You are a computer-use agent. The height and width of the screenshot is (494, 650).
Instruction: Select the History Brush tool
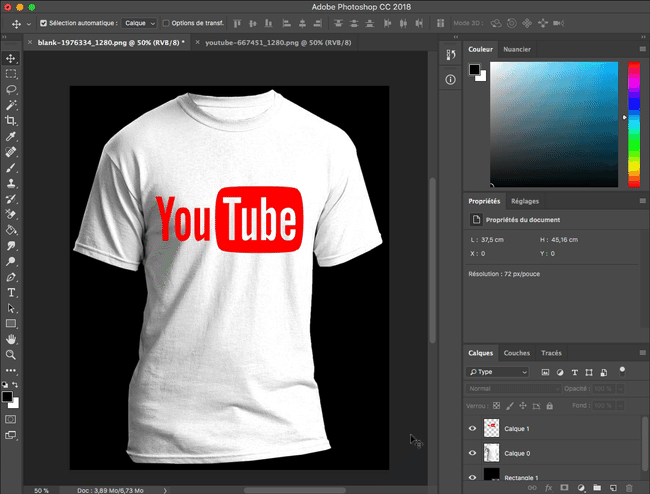tap(11, 199)
